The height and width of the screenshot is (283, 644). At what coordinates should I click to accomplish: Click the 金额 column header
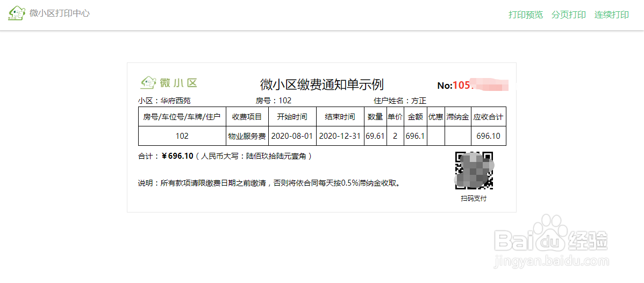click(415, 117)
